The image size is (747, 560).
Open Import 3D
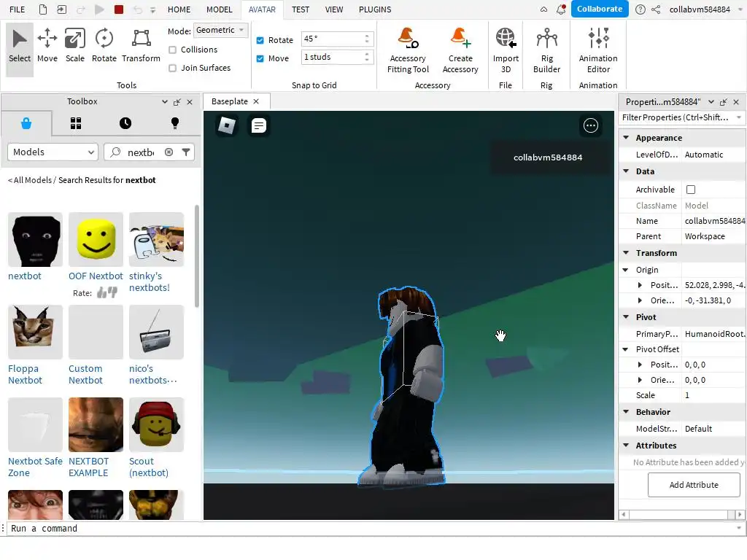[x=506, y=50]
